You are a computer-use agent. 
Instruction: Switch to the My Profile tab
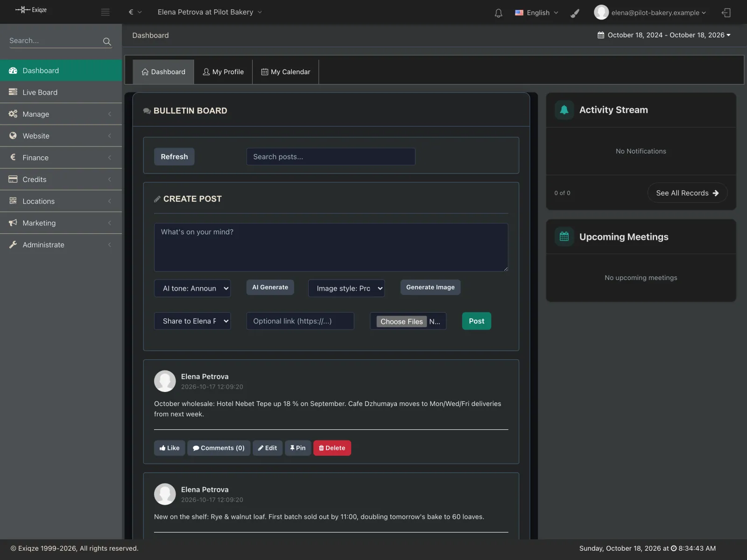pos(223,72)
